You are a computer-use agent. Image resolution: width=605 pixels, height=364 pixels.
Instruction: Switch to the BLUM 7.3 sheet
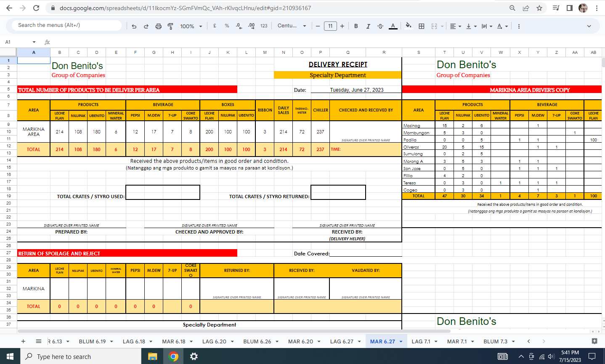495,341
